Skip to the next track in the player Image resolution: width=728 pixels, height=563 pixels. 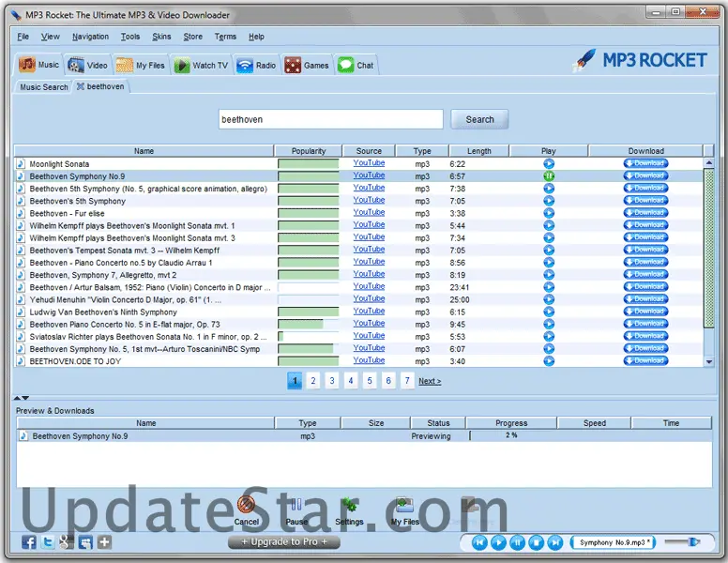point(555,542)
